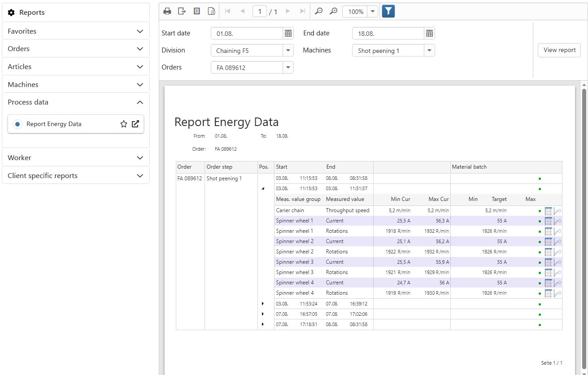
Task: Click the zoom out magnifier icon
Action: pyautogui.click(x=318, y=12)
